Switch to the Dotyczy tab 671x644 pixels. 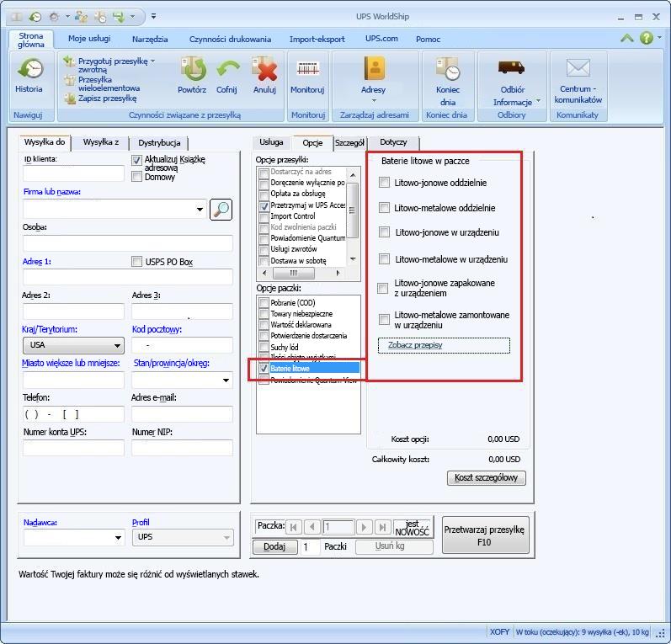click(x=393, y=142)
